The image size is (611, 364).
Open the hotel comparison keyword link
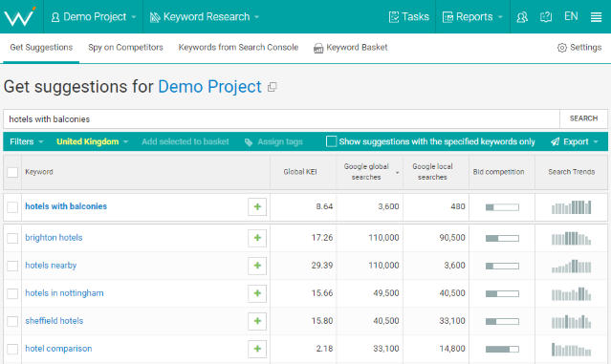point(58,349)
